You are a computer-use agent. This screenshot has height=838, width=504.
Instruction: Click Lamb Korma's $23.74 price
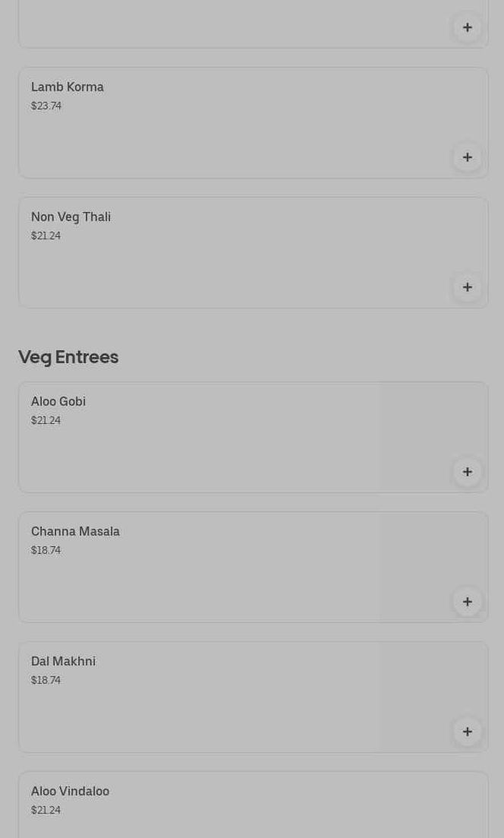tap(46, 106)
